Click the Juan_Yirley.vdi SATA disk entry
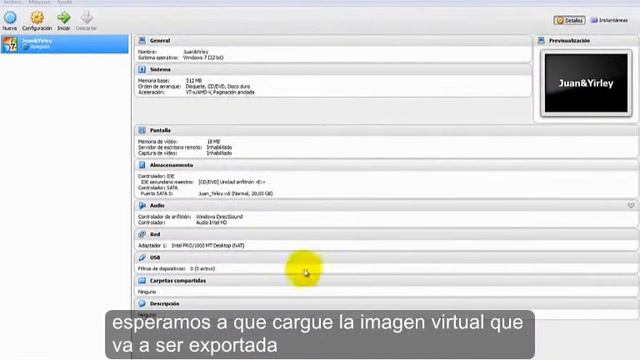 pyautogui.click(x=236, y=193)
